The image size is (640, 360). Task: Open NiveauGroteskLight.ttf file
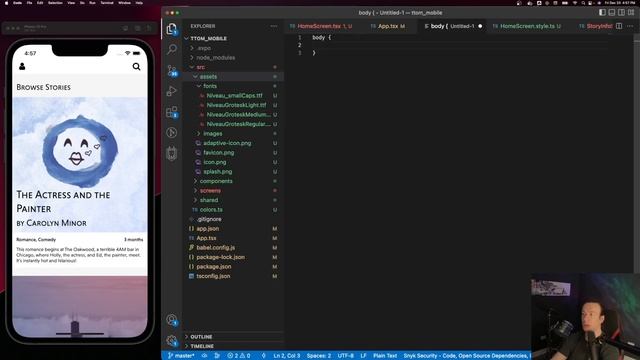(233, 105)
